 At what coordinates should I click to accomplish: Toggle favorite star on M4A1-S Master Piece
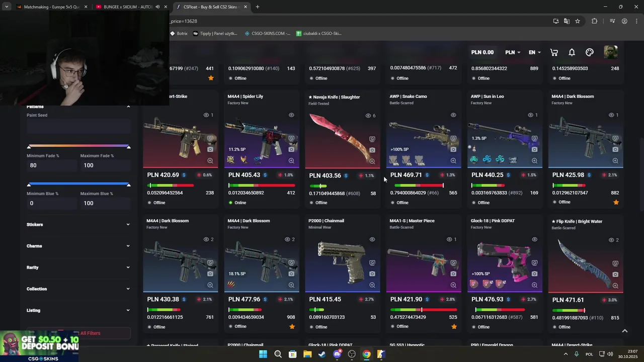pos(454,326)
